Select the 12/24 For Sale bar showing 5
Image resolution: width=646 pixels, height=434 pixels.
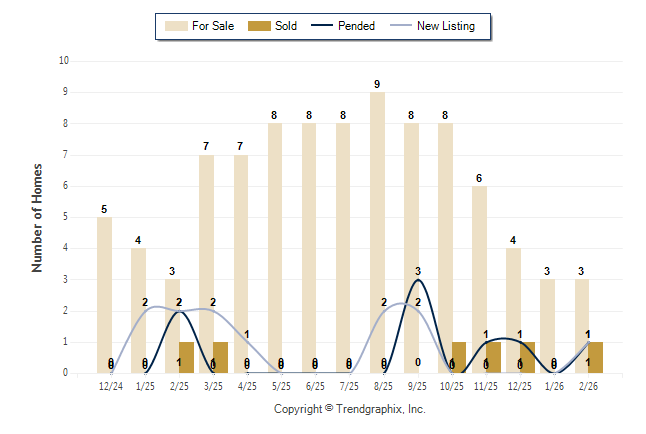click(x=104, y=295)
